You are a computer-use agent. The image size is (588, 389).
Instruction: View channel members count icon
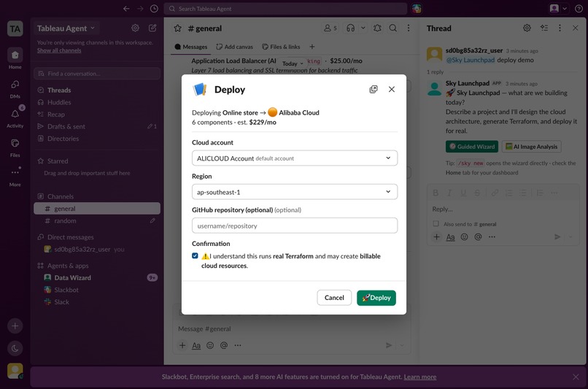click(x=330, y=28)
